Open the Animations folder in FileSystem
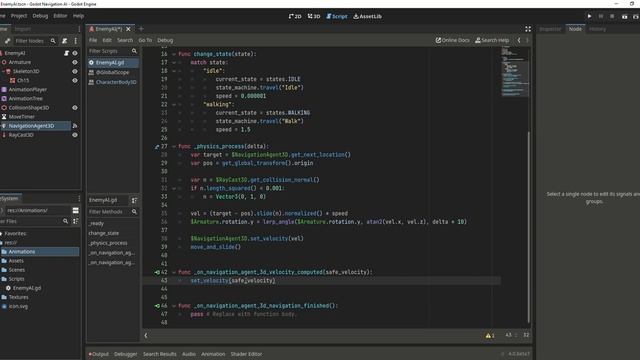The height and width of the screenshot is (360, 640). point(22,251)
